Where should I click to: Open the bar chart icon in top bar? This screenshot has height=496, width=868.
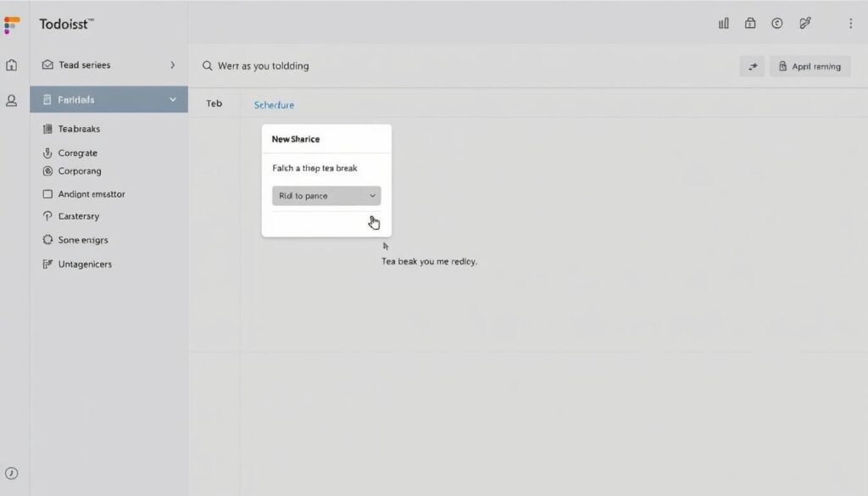(724, 24)
